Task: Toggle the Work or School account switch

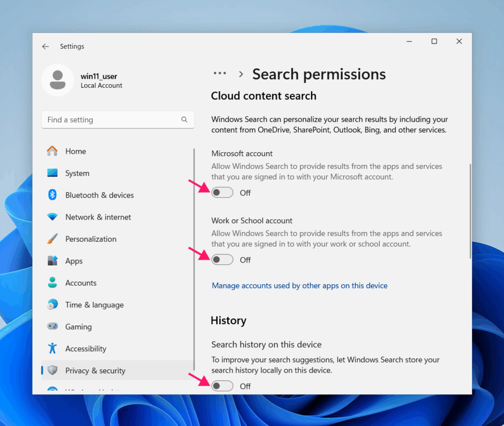Action: pyautogui.click(x=222, y=260)
